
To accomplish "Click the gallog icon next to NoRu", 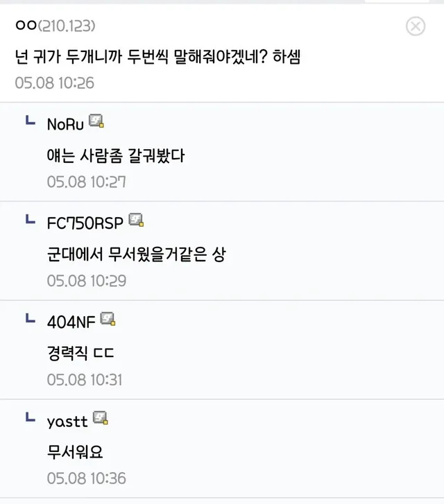I will tap(96, 122).
